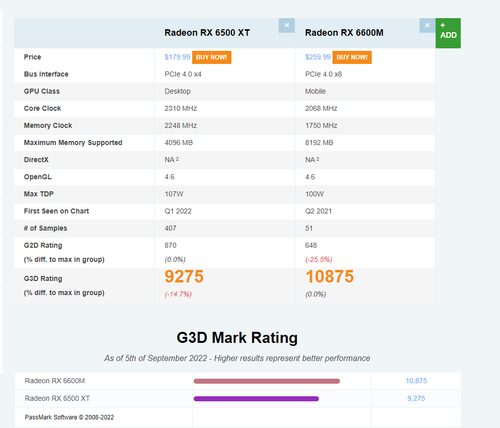The image size is (500, 428).
Task: Click the Core Clock row label
Action: pyautogui.click(x=42, y=108)
